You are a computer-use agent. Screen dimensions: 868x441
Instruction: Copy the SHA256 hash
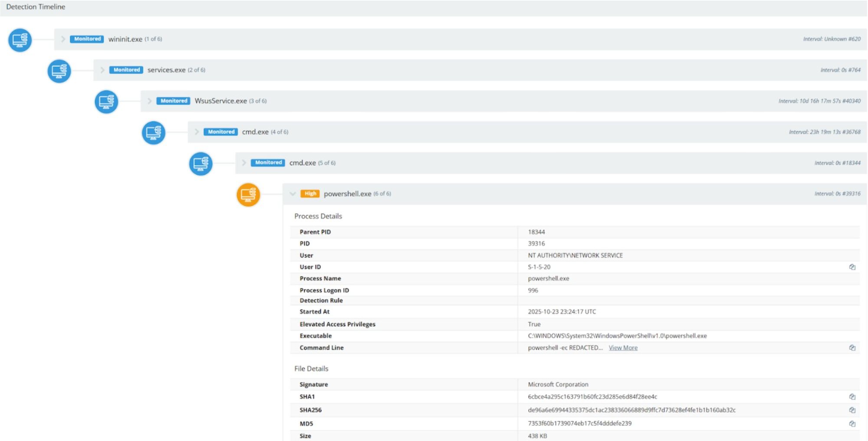[852, 410]
